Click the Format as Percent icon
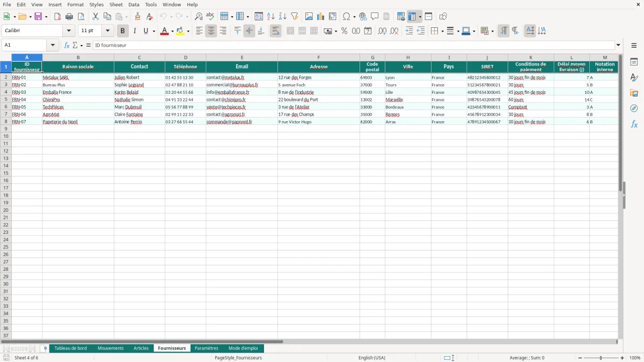 [344, 31]
